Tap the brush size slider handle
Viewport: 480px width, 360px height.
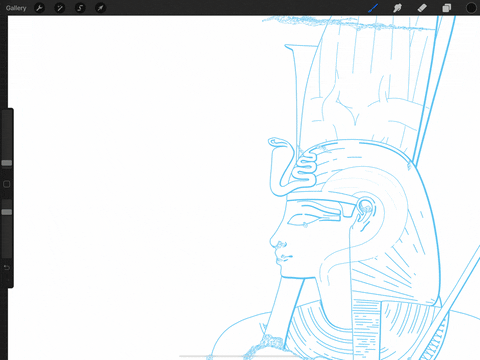[7, 163]
